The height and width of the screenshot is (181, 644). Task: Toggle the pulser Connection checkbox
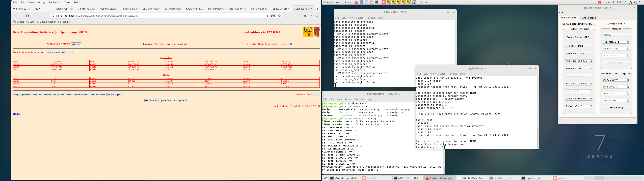click(624, 24)
